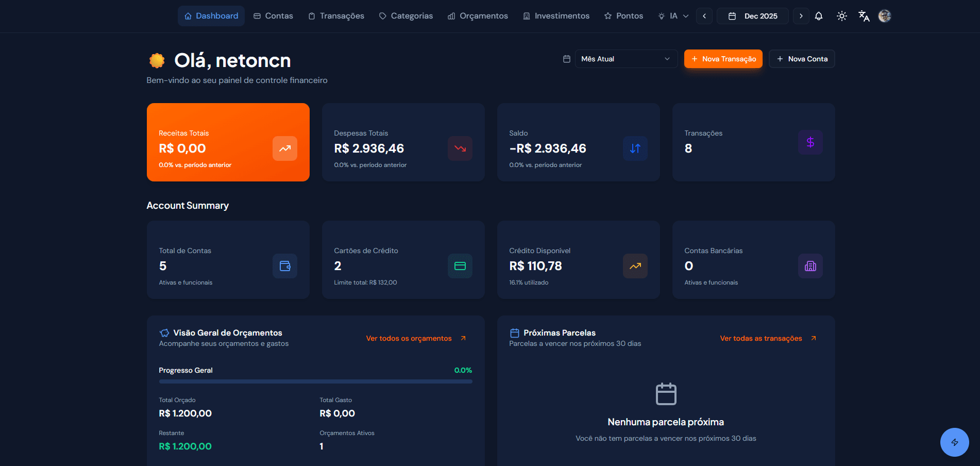Screen dimensions: 980x466
Task: Click the left chevron before Dec 2025
Action: (704, 16)
